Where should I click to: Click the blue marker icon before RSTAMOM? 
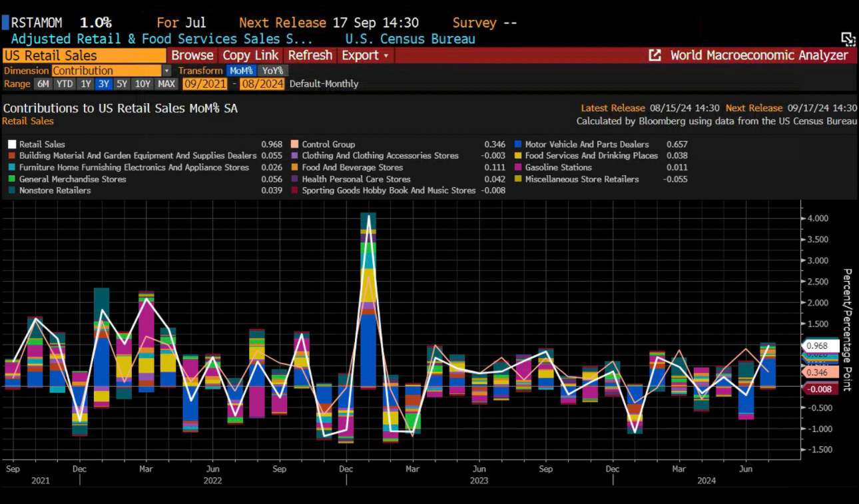coord(5,23)
